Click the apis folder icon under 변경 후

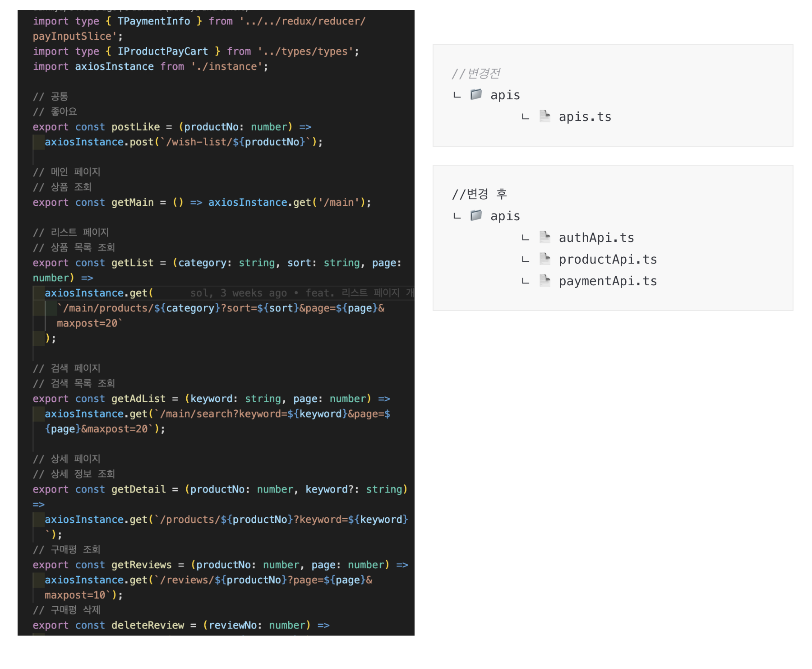476,215
